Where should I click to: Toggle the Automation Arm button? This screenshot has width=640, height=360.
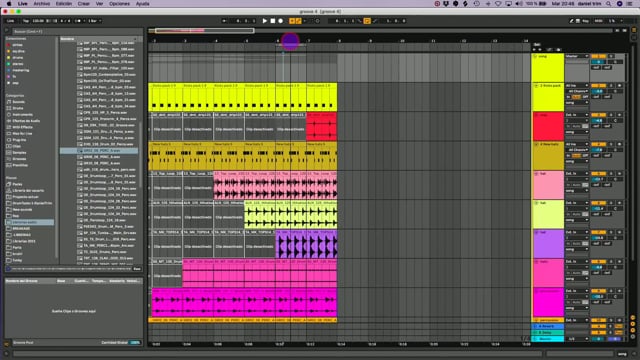pos(298,21)
